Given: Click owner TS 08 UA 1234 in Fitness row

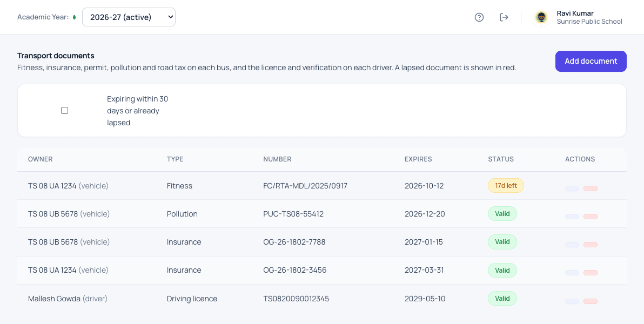Looking at the screenshot, I should click(68, 186).
